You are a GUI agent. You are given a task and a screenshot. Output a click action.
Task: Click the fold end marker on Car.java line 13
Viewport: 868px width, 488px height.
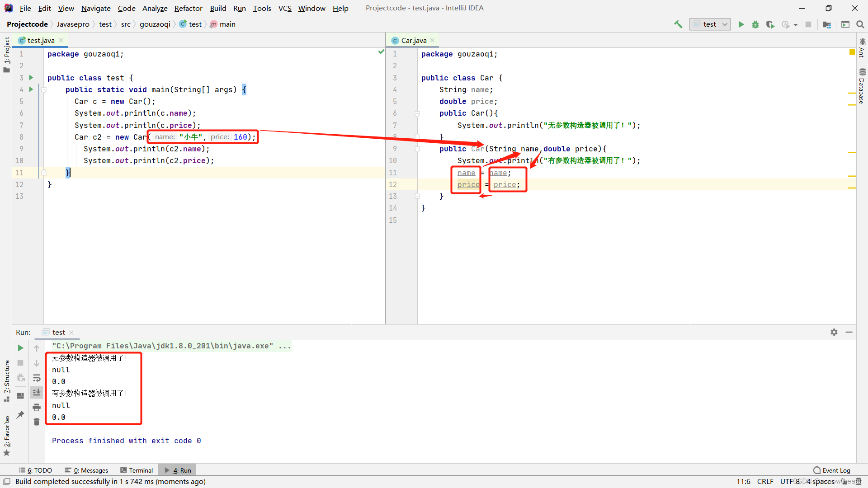tap(417, 196)
